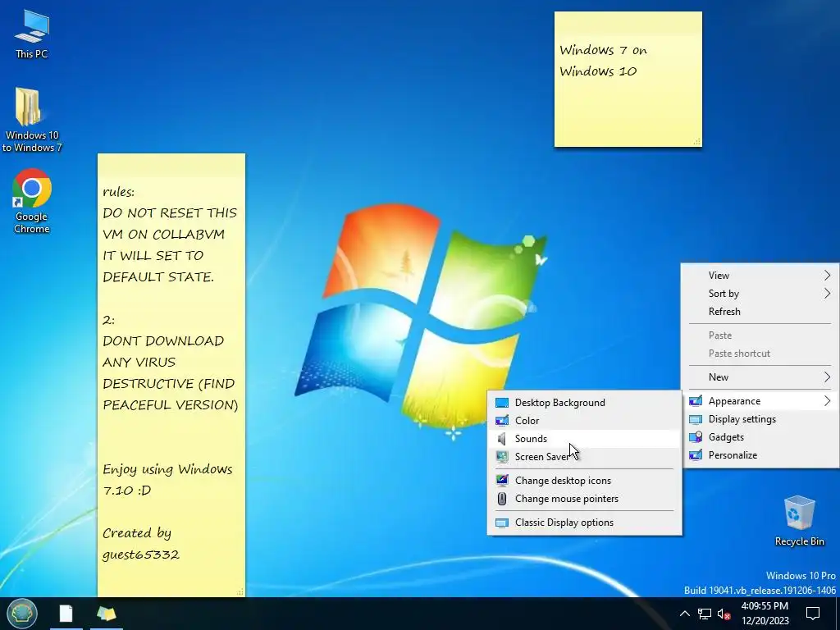Viewport: 840px width, 630px height.
Task: Click the 'DO NOT RESET THIS' note line
Action: point(170,213)
